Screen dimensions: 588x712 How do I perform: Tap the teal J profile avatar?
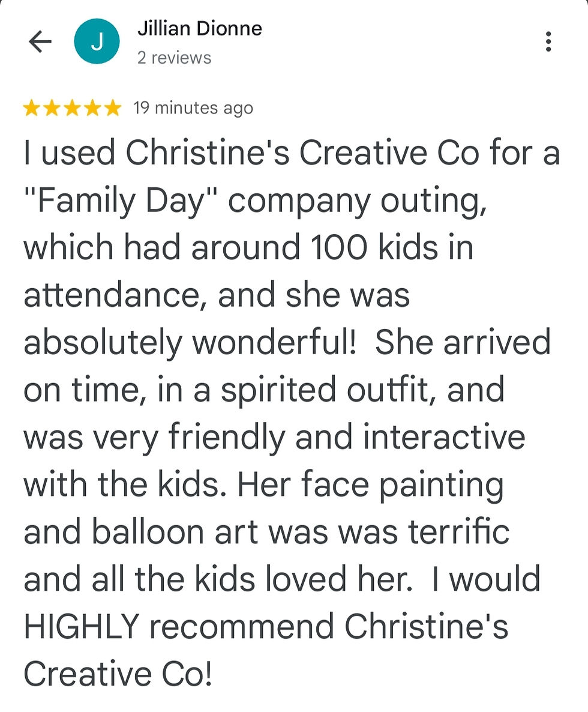tap(97, 41)
